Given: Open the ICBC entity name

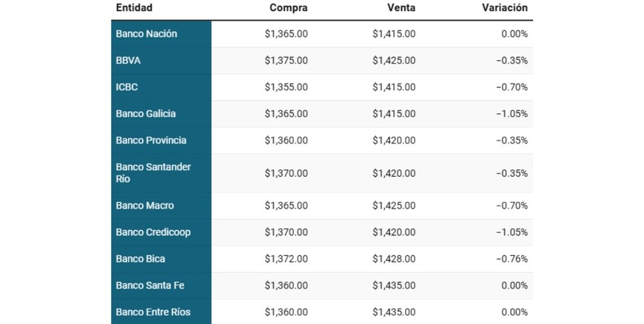Looking at the screenshot, I should click(x=127, y=87).
